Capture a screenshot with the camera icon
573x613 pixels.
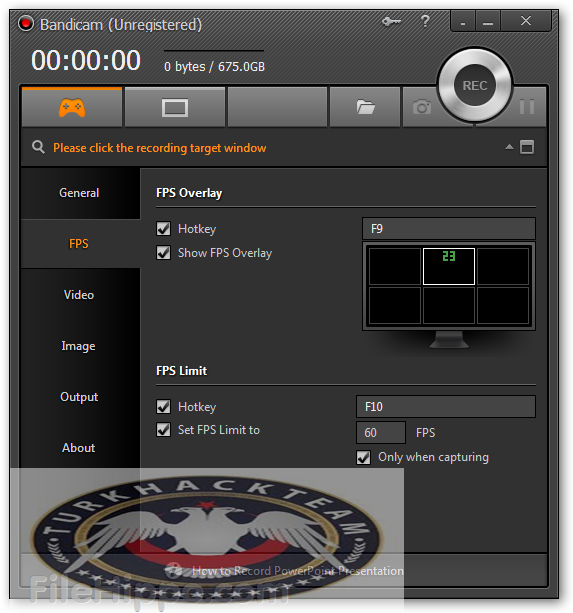422,107
